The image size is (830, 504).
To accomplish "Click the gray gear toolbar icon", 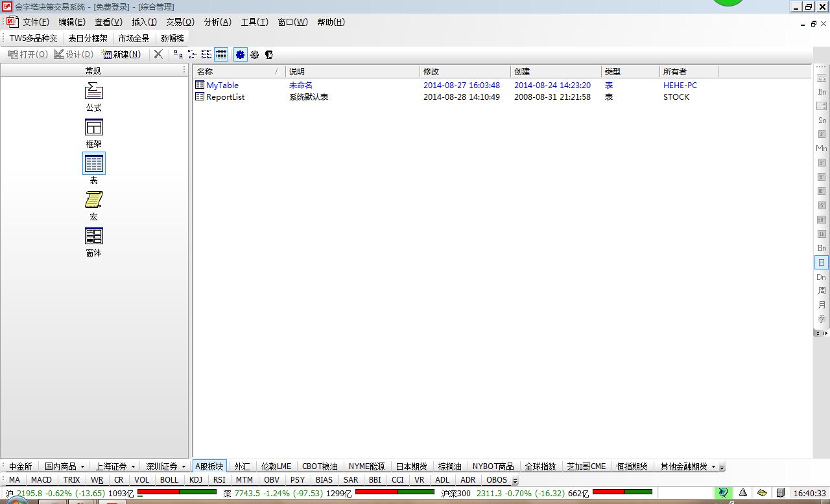I will tap(255, 55).
